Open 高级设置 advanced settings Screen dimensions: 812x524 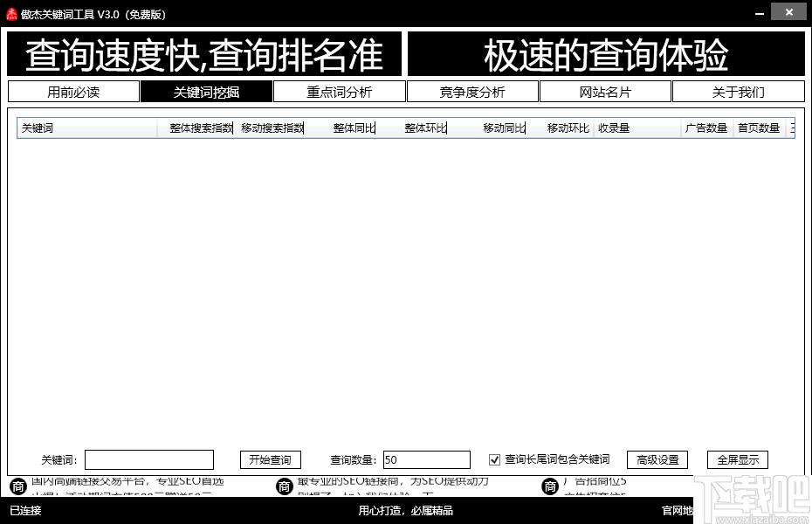click(x=657, y=459)
